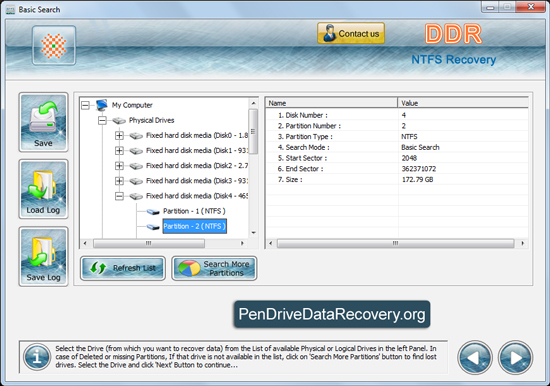Click details horizontal scroll right arrow
550x386 pixels.
tap(523, 243)
